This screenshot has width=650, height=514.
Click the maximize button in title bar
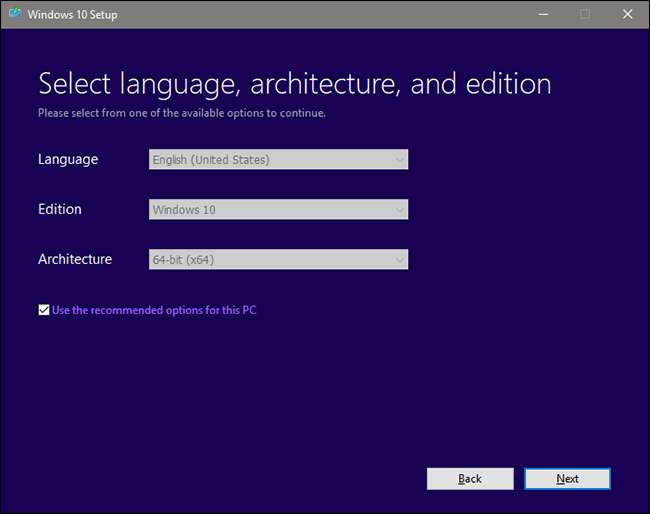585,15
